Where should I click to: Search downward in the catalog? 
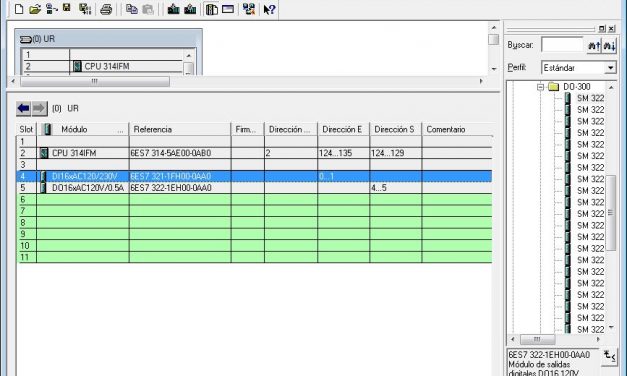click(x=609, y=46)
